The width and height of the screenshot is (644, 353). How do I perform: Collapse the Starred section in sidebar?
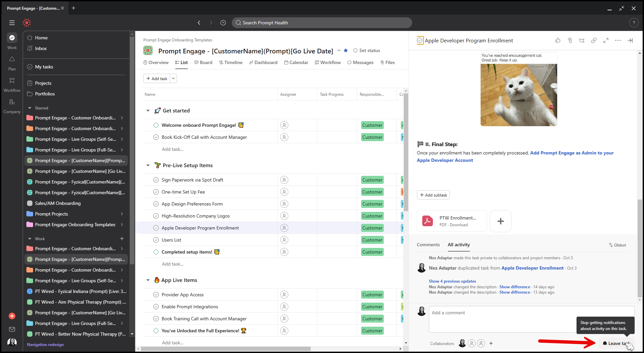click(30, 108)
